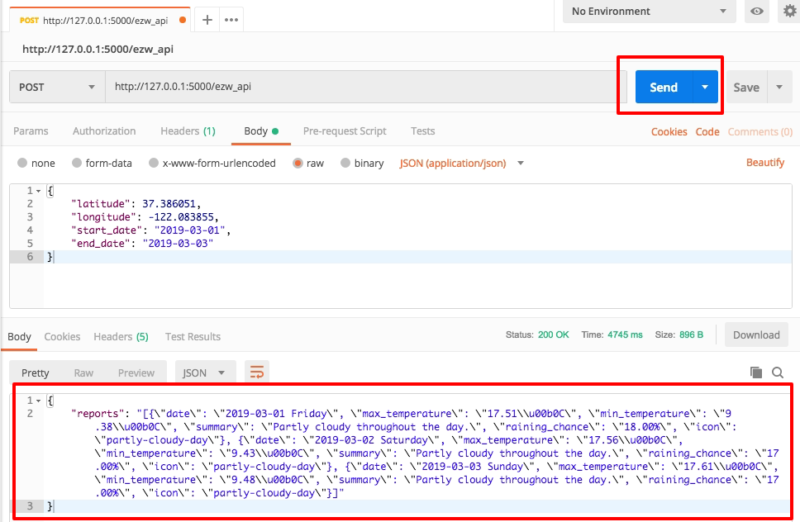Image resolution: width=800 pixels, height=522 pixels.
Task: Toggle line wrap icon in response toolbar
Action: 257,372
